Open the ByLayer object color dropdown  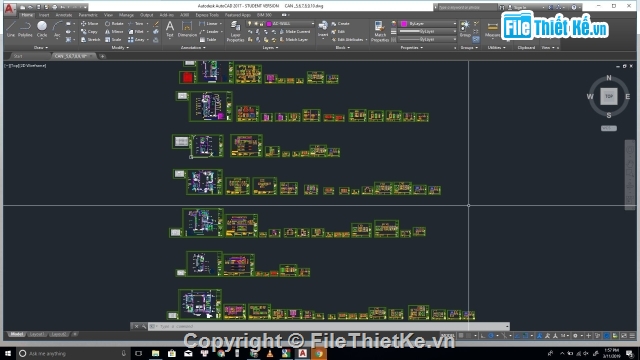(428, 24)
